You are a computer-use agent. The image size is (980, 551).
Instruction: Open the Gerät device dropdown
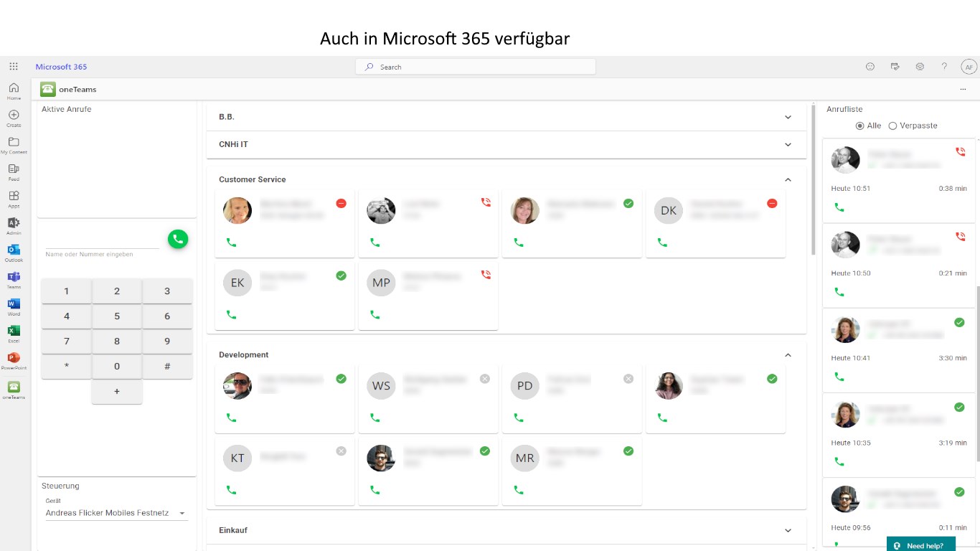(182, 514)
